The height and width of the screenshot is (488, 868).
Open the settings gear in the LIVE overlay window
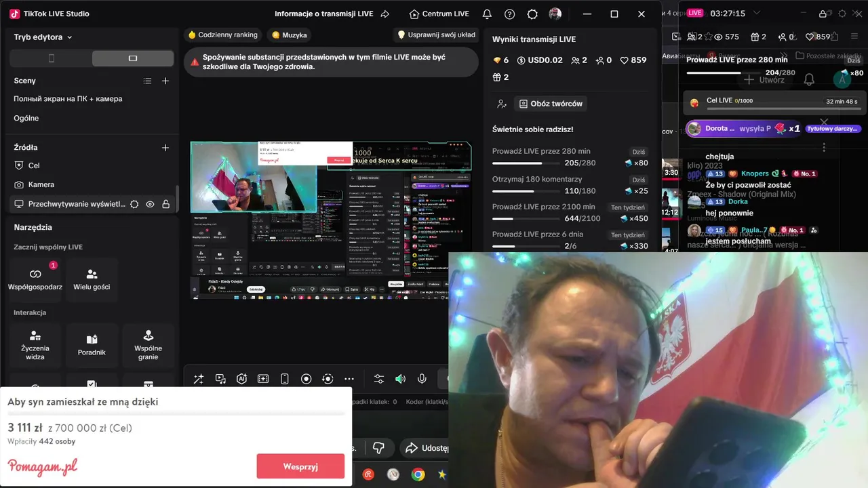(842, 14)
